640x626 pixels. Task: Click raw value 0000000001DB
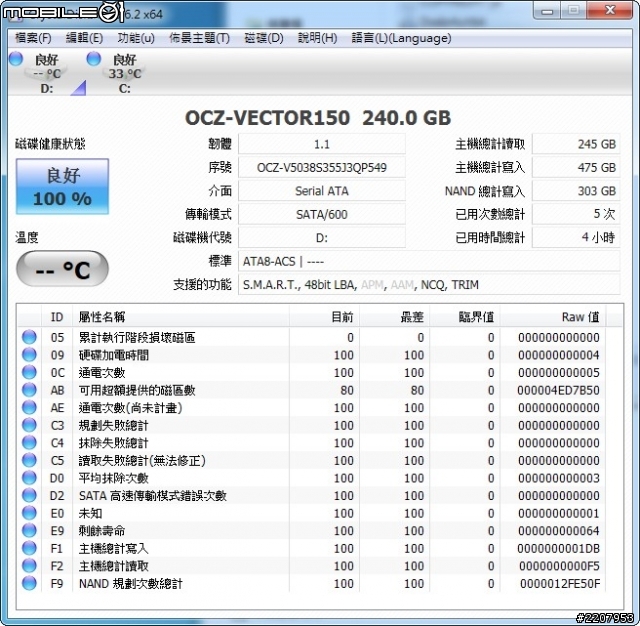coord(558,548)
